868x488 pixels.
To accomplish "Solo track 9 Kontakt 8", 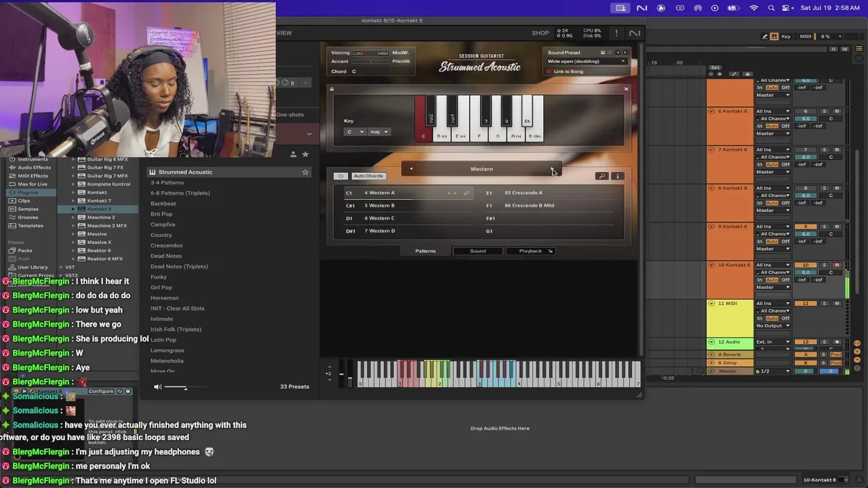I will tap(825, 226).
